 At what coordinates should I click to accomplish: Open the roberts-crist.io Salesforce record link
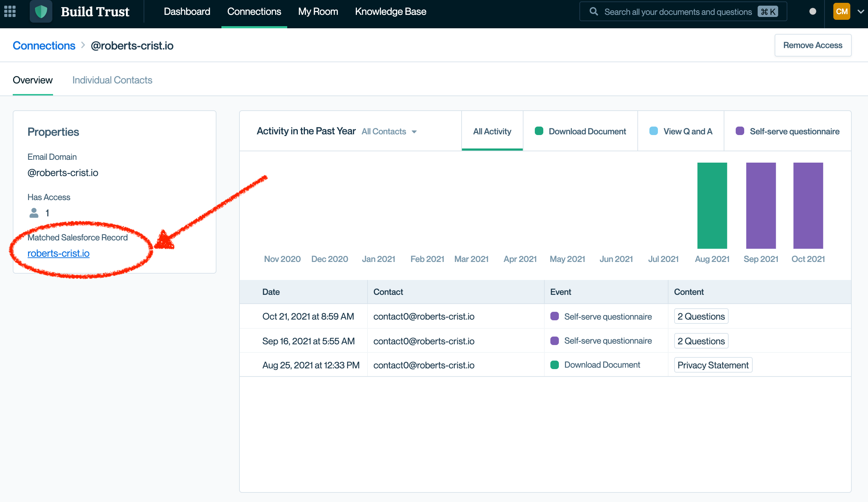(58, 253)
